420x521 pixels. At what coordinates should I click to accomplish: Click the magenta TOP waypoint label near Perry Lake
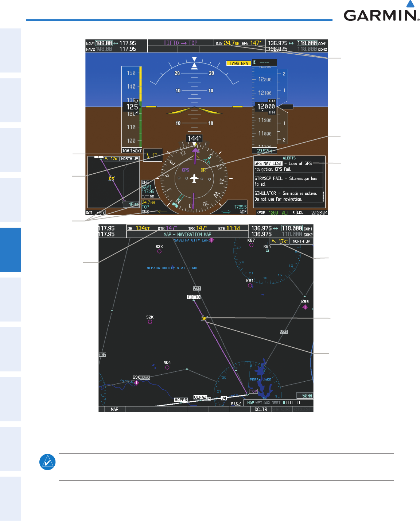[x=253, y=391]
